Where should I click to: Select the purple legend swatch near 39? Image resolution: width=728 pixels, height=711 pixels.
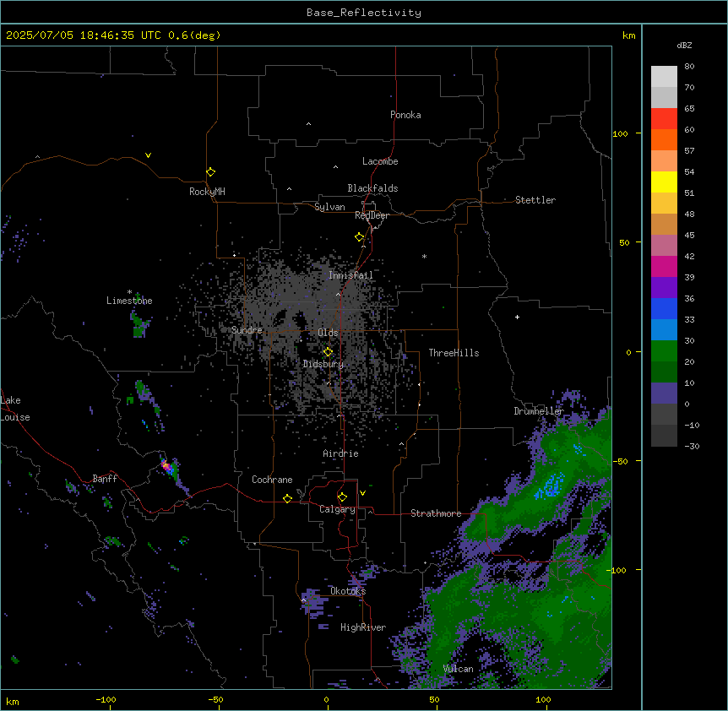664,287
